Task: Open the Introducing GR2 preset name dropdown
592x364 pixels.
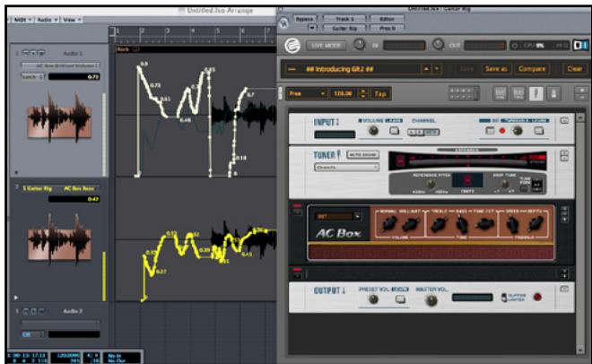Action: (352, 69)
